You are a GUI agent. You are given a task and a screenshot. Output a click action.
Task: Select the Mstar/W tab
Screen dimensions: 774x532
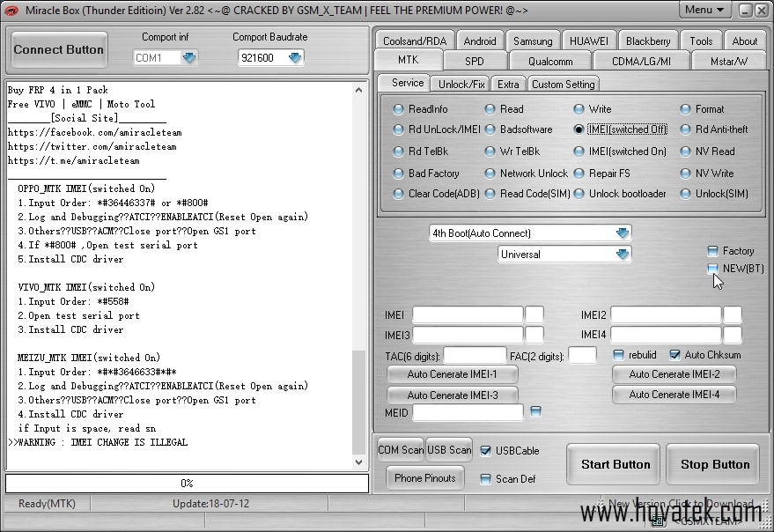pyautogui.click(x=728, y=62)
